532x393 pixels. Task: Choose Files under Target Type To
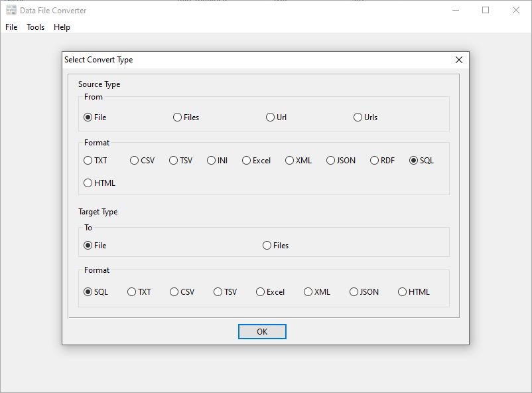(266, 245)
